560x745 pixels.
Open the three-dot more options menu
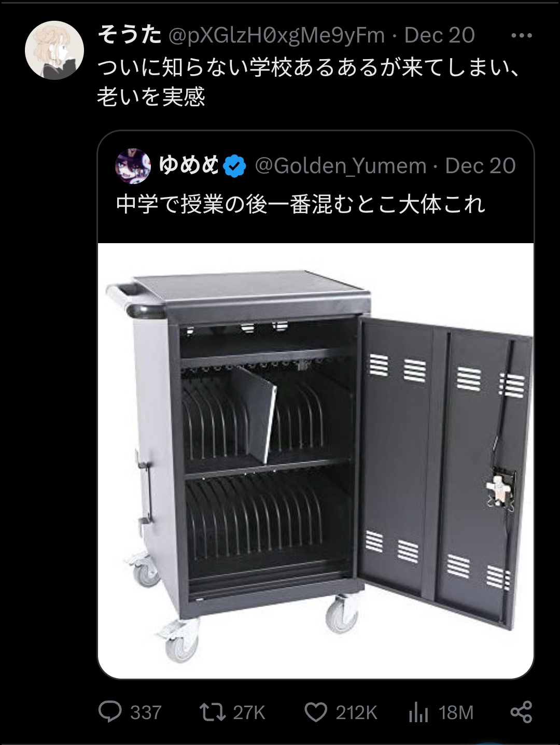click(522, 36)
